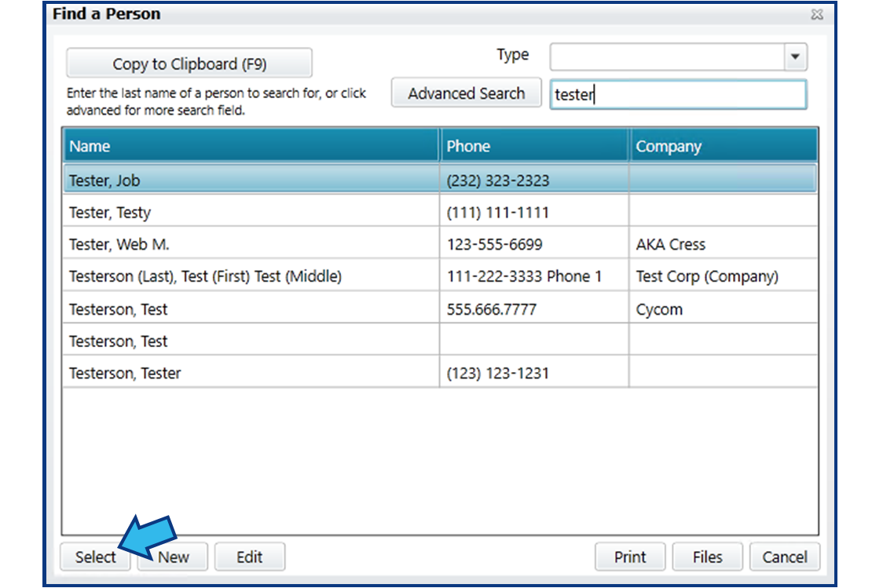Open the Type dropdown arrow

(795, 57)
